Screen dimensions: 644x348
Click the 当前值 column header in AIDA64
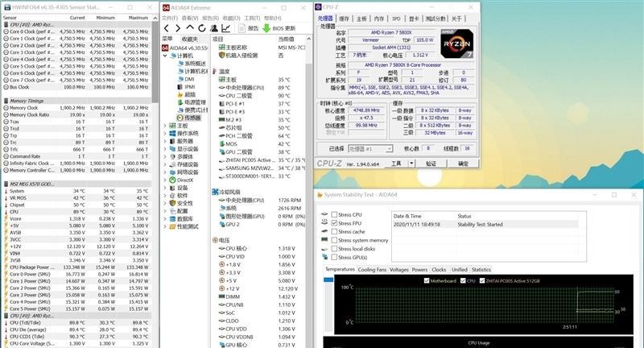(286, 39)
